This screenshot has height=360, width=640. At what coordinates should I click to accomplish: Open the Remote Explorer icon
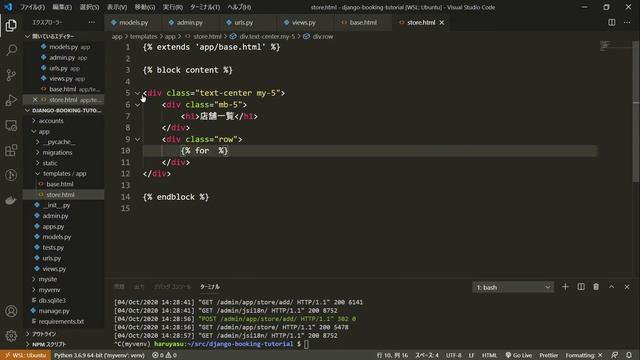(x=11, y=125)
